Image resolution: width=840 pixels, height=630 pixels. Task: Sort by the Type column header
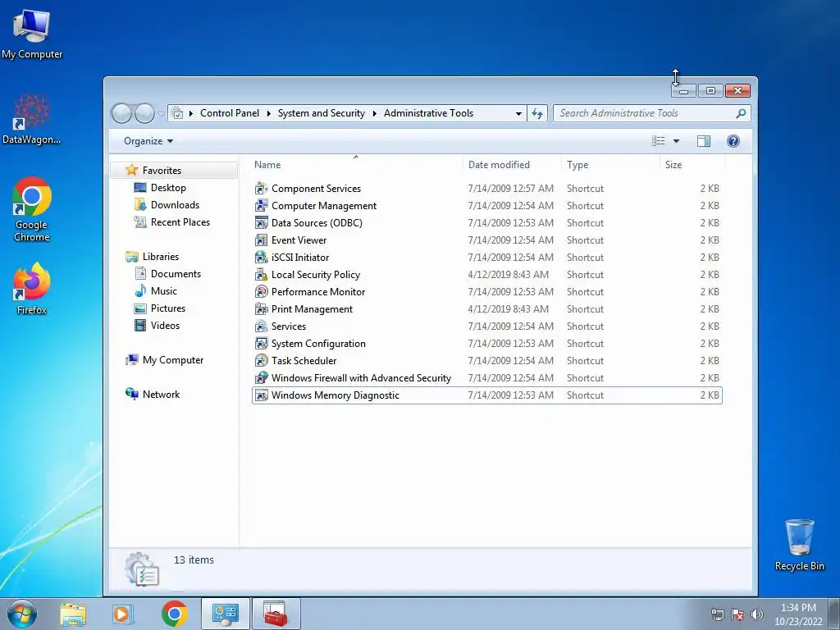click(610, 164)
